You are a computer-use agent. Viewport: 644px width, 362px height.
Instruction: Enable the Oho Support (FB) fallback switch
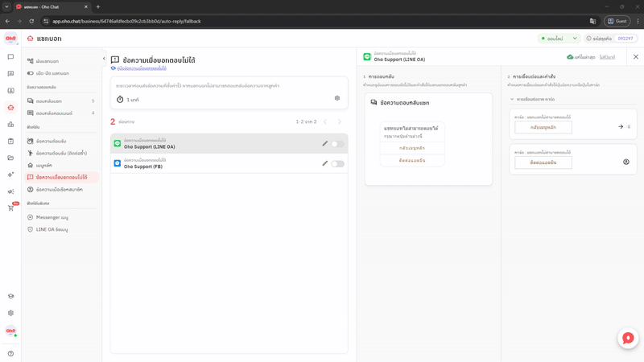(x=337, y=164)
